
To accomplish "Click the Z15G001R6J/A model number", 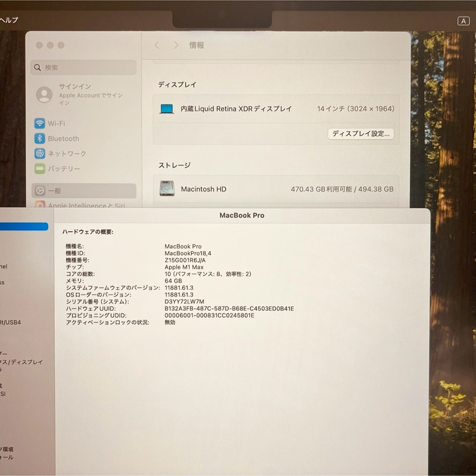I will pyautogui.click(x=185, y=260).
